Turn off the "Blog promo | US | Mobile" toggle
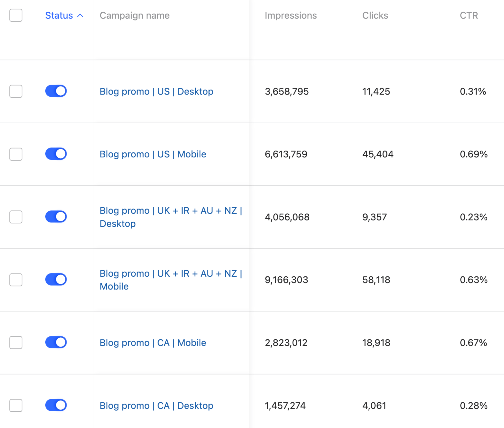This screenshot has height=428, width=504. pyautogui.click(x=56, y=154)
